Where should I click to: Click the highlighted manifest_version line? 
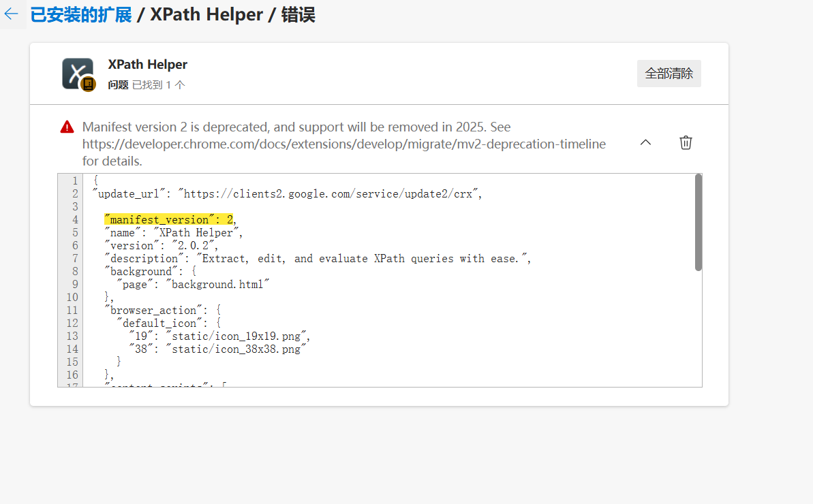(169, 219)
